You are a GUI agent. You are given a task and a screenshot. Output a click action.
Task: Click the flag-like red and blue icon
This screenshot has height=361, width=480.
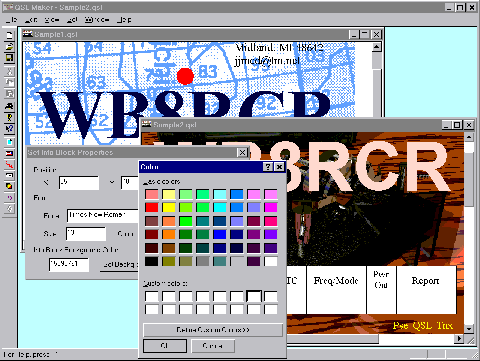(9, 153)
